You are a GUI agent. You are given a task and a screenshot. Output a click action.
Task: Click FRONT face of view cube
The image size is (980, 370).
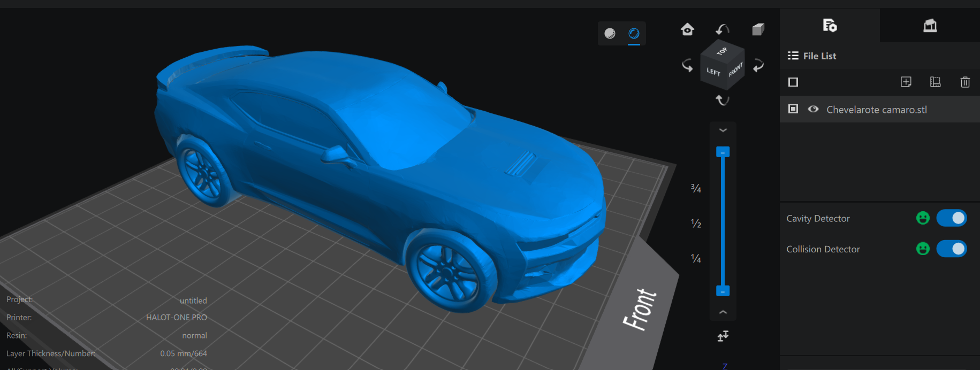coord(735,70)
